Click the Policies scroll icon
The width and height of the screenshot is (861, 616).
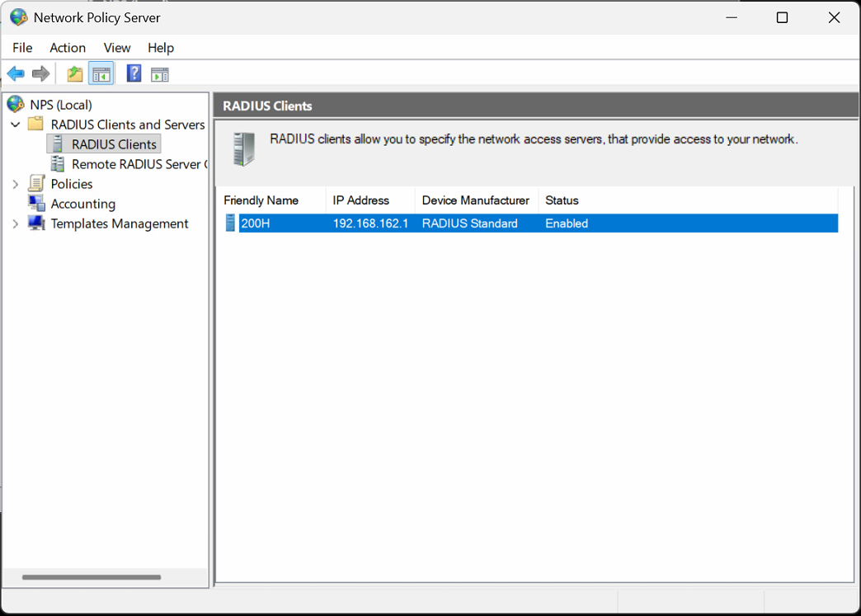point(36,183)
